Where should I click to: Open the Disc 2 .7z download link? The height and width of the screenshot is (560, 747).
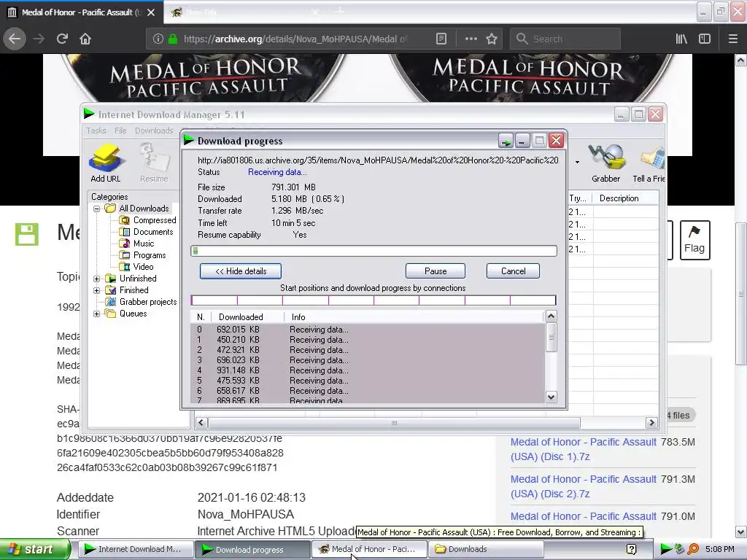click(x=583, y=486)
